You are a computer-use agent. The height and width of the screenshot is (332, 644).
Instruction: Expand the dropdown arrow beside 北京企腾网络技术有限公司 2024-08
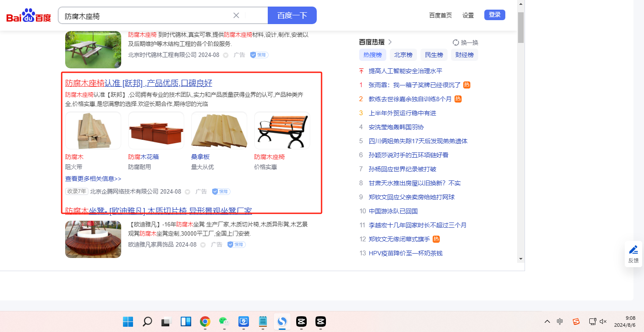[x=188, y=191]
